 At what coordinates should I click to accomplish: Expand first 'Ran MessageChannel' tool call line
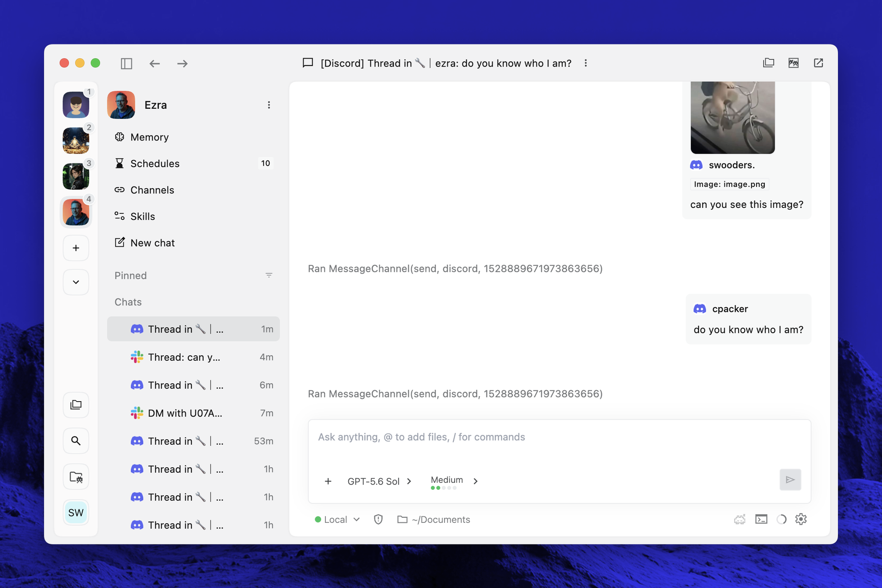(x=455, y=269)
